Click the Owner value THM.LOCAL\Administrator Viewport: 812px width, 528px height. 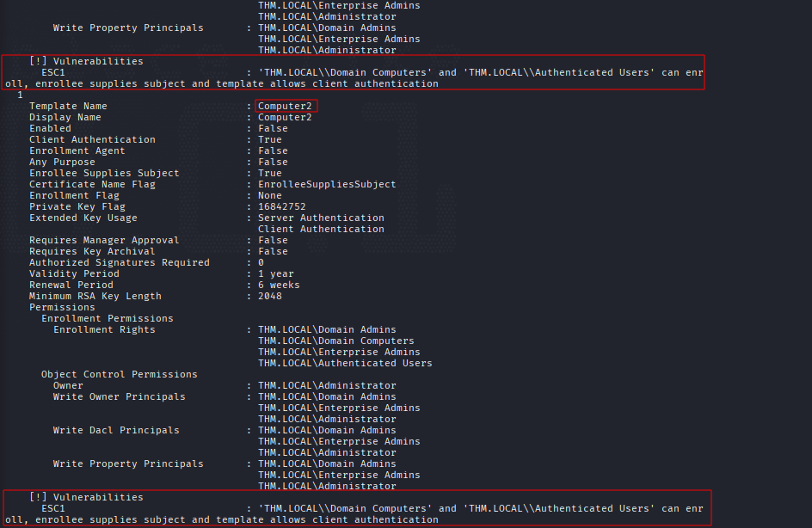click(327, 385)
